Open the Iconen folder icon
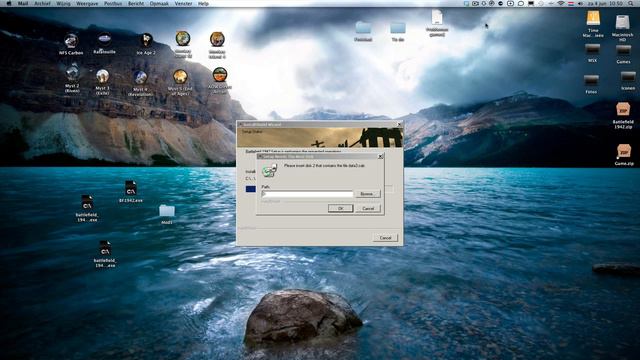This screenshot has height=360, width=640. click(628, 78)
